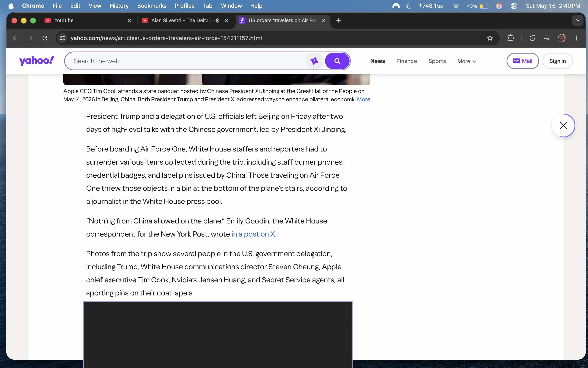This screenshot has width=588, height=368.
Task: Click the date and time in menu bar
Action: coord(553,6)
